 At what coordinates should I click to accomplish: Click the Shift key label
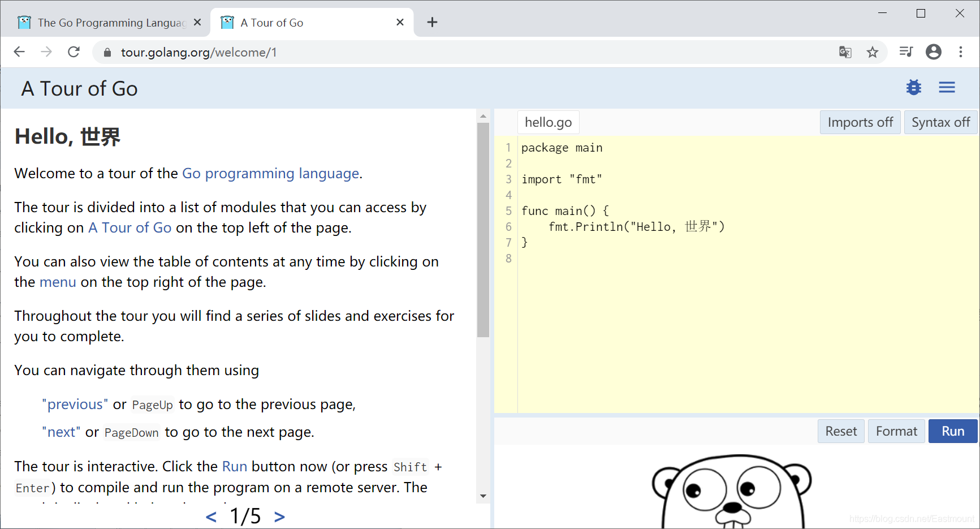pos(411,467)
